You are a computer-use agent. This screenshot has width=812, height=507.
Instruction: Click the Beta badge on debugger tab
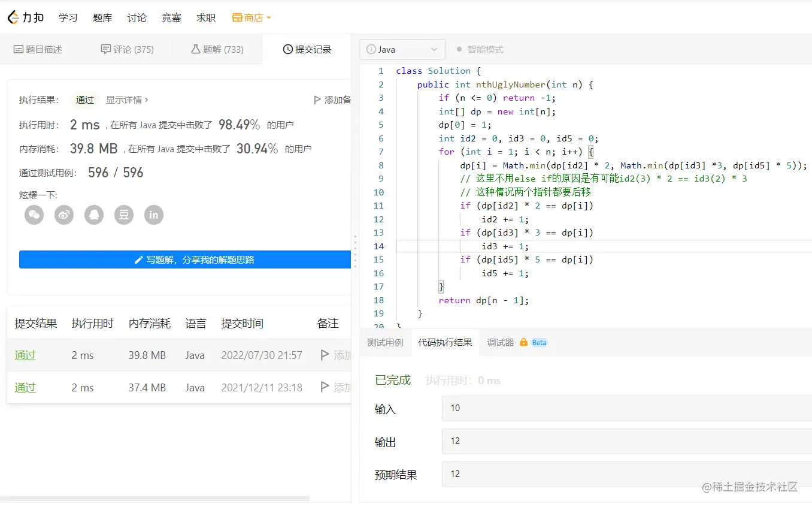coord(540,343)
